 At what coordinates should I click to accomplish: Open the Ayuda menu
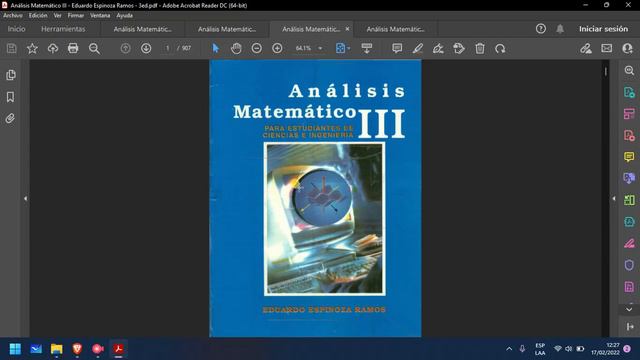tap(124, 16)
